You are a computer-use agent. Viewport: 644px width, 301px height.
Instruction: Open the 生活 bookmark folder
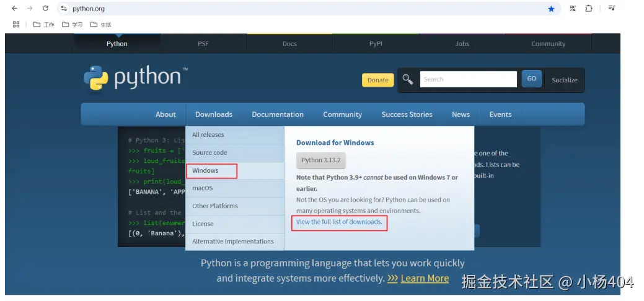pos(100,25)
